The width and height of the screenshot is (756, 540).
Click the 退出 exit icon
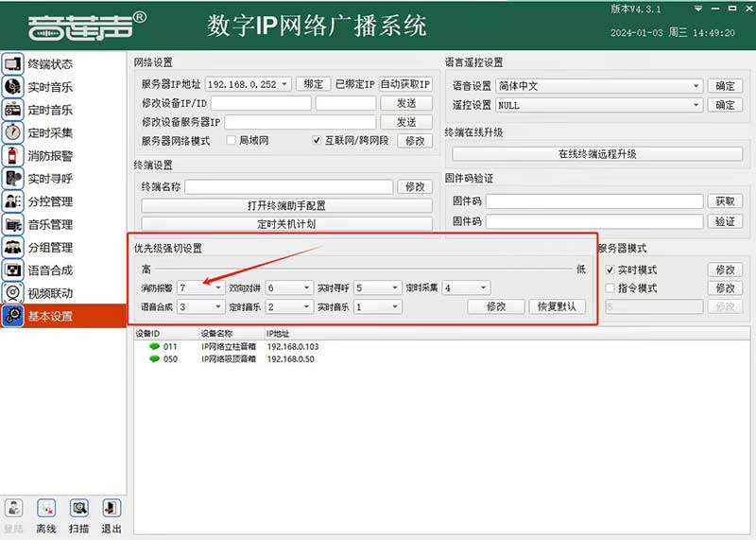(112, 509)
